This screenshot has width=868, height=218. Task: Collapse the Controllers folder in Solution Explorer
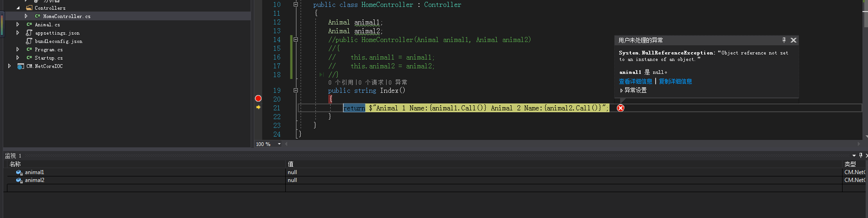coord(18,8)
